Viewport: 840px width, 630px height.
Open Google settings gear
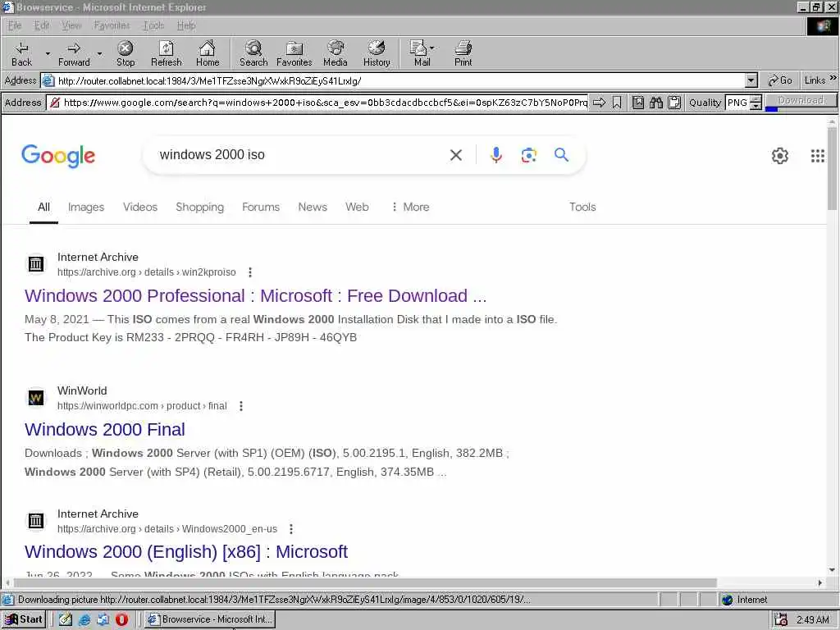779,156
